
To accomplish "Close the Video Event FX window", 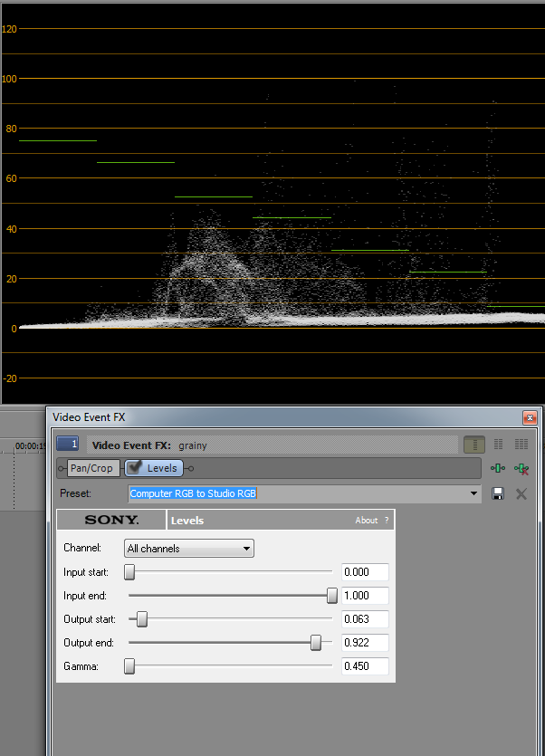I will [530, 417].
